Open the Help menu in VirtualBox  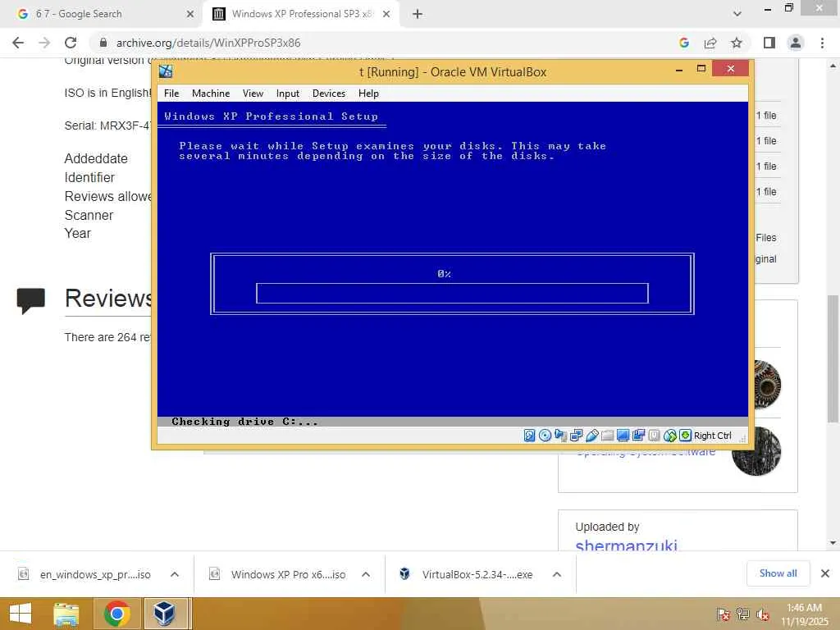click(x=368, y=94)
